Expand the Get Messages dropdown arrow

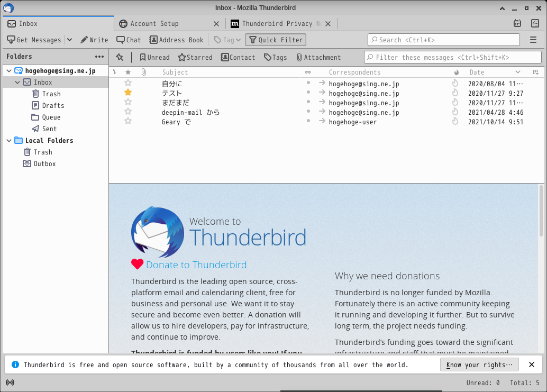click(x=69, y=40)
